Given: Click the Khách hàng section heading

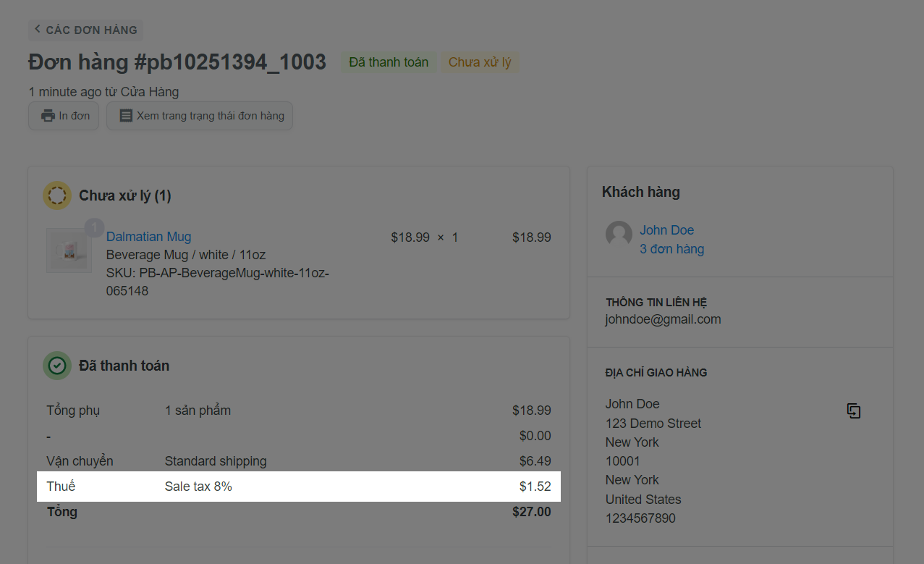Looking at the screenshot, I should pyautogui.click(x=641, y=192).
